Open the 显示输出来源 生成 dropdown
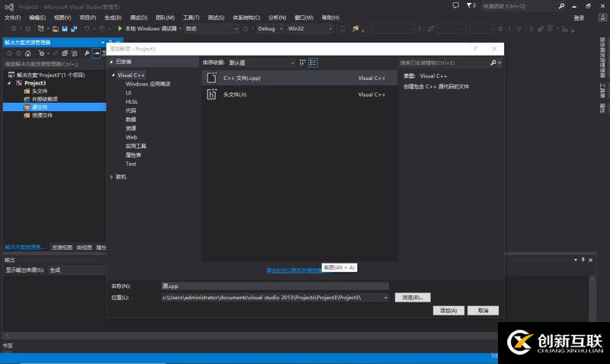610x364 pixels. pyautogui.click(x=77, y=270)
